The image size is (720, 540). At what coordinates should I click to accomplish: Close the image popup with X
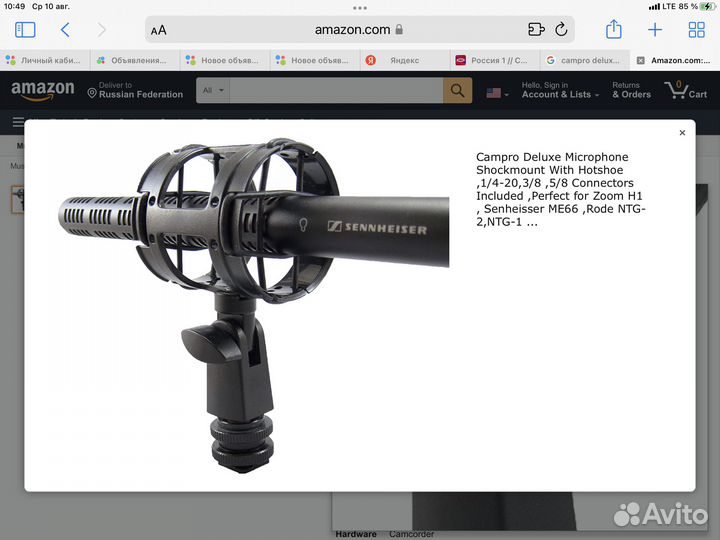[682, 133]
